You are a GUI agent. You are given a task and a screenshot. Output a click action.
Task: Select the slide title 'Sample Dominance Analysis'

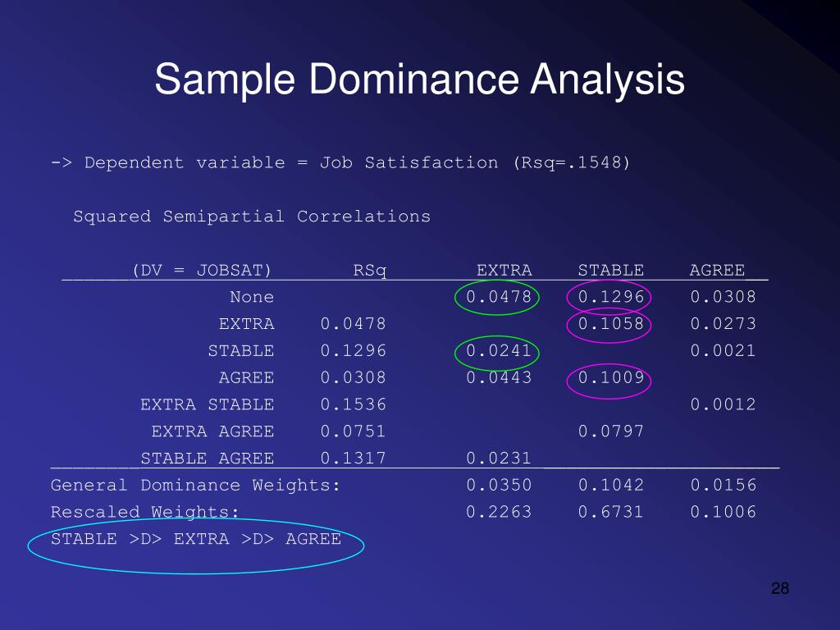click(419, 80)
